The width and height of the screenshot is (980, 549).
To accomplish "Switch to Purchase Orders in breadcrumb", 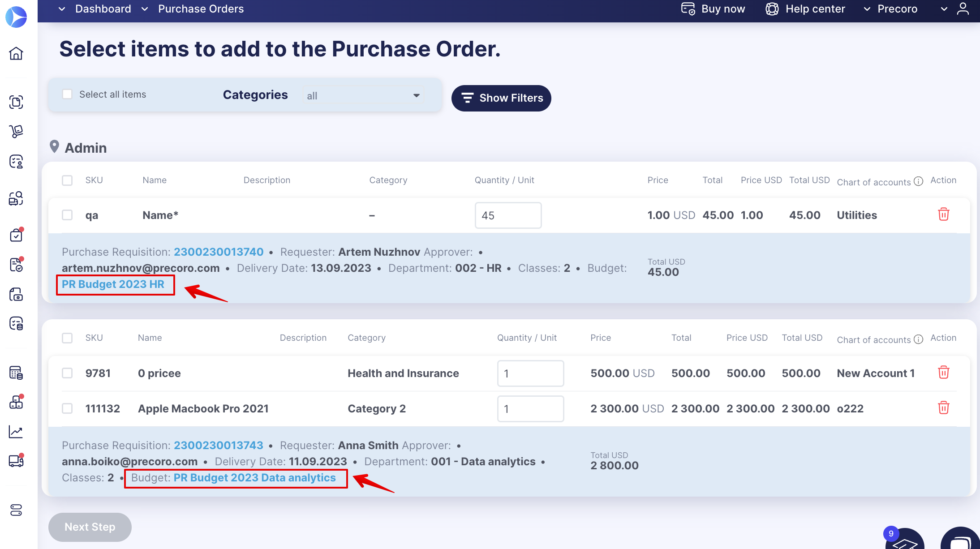I will click(201, 9).
